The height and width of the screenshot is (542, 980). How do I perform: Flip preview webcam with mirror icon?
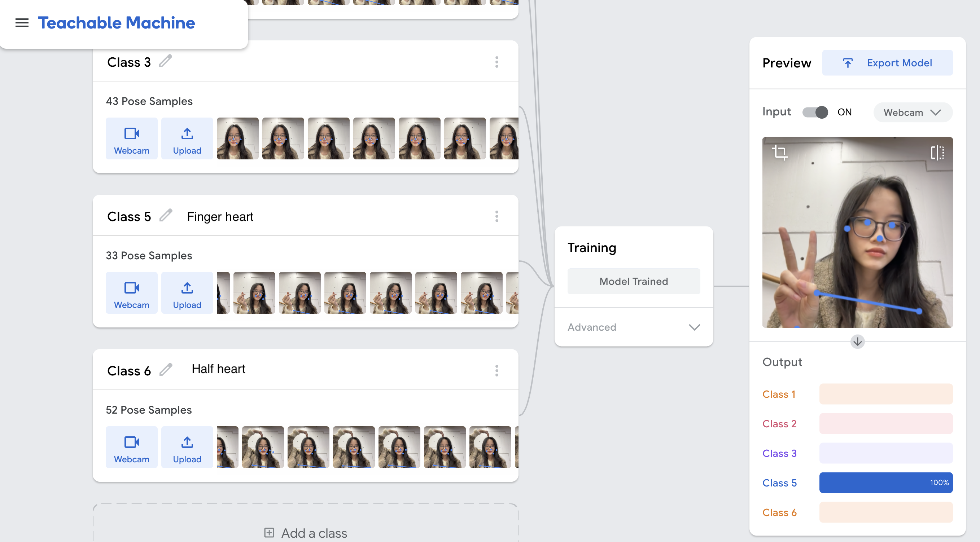[x=937, y=153]
